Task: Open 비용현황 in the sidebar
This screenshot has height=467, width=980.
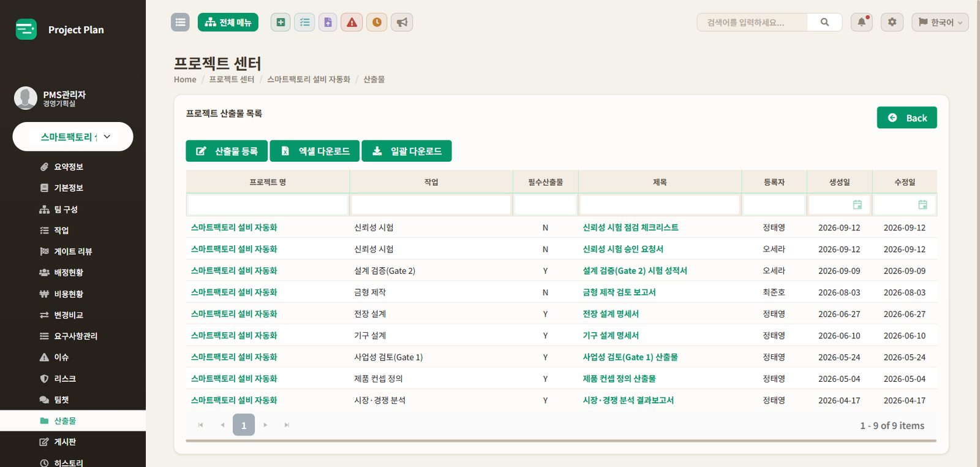Action: 69,294
